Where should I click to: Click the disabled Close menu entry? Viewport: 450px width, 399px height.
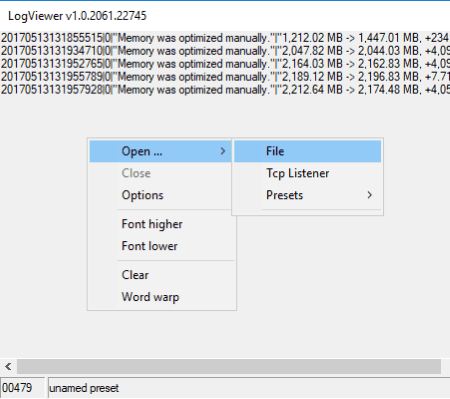160,173
